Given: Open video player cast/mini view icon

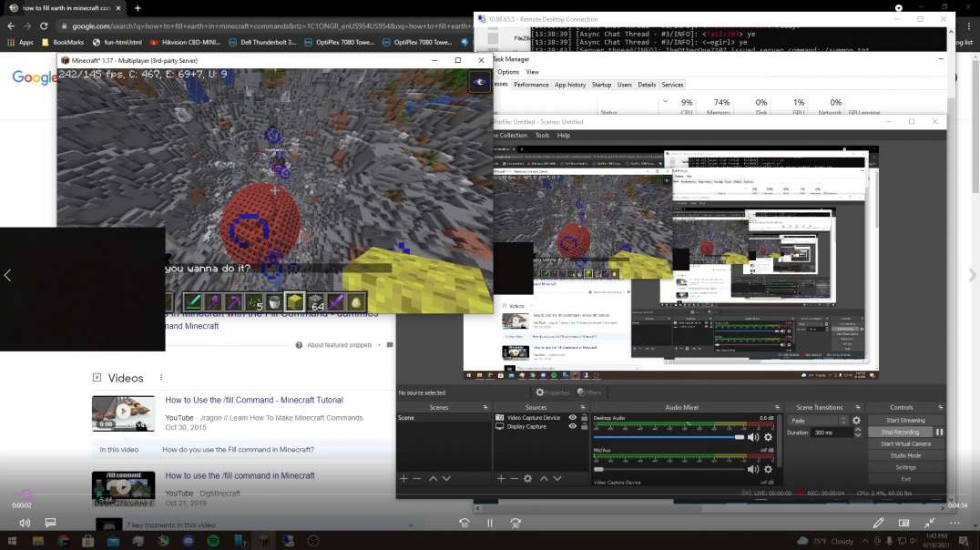Looking at the screenshot, I should point(903,523).
